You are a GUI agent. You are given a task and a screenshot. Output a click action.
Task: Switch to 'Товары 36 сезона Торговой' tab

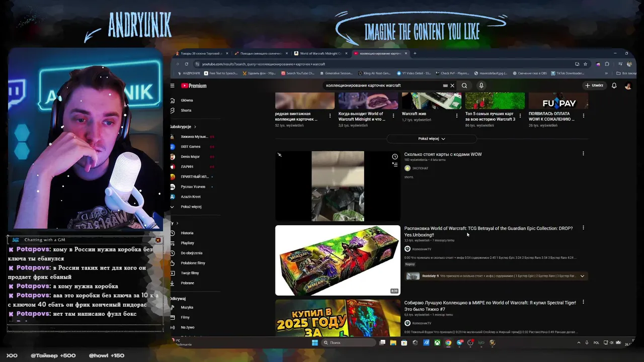[x=201, y=53]
